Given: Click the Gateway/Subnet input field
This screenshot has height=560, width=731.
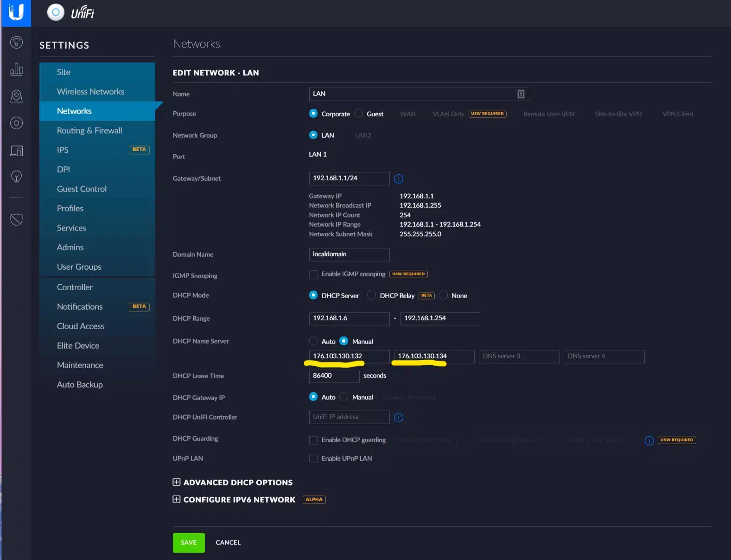Looking at the screenshot, I should tap(349, 178).
